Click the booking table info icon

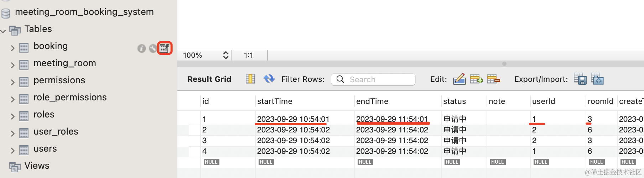141,48
